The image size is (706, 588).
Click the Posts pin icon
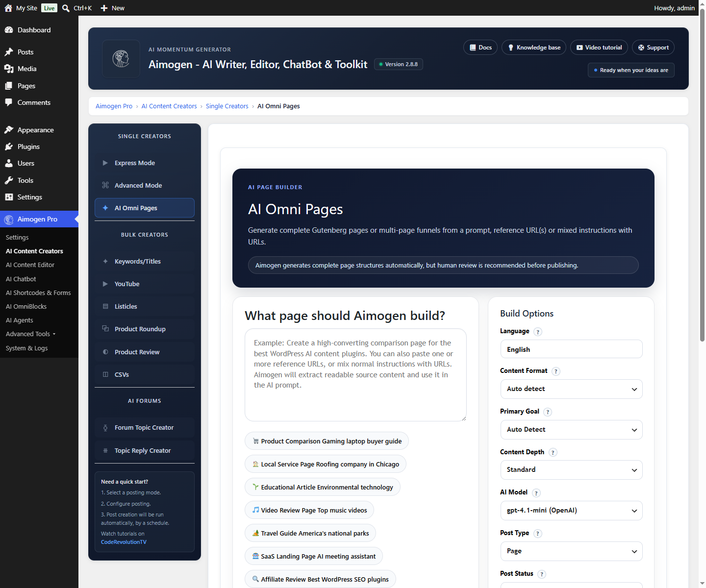pyautogui.click(x=9, y=52)
